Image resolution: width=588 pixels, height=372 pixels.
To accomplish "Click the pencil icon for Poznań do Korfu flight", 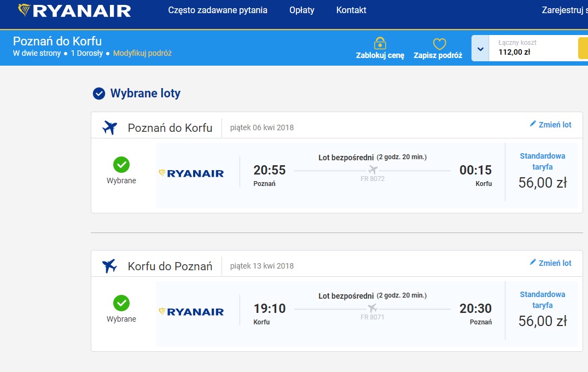I will [533, 124].
